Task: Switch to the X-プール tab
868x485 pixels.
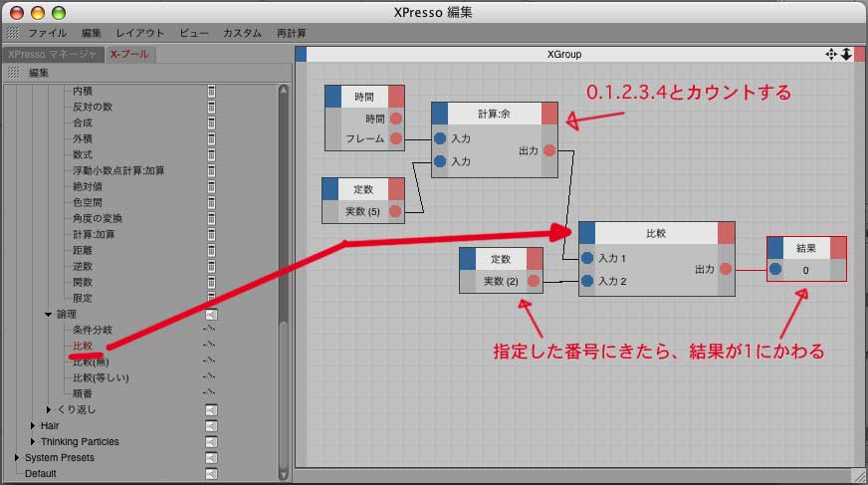Action: coord(129,54)
